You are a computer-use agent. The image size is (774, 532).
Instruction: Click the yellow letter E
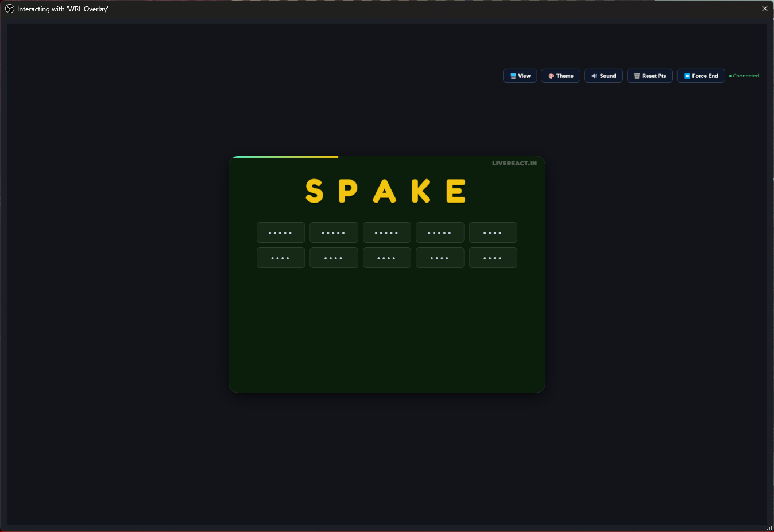click(456, 191)
